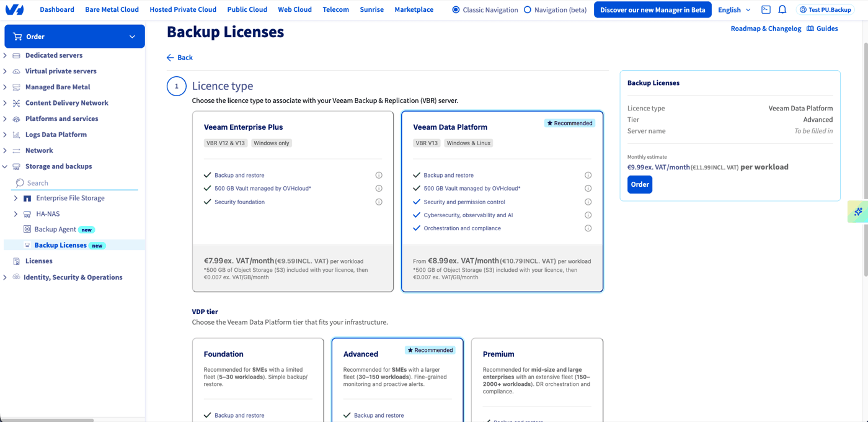Viewport: 868px width, 422px height.
Task: Click the sidebar horizontal scrollbar
Action: (x=47, y=420)
